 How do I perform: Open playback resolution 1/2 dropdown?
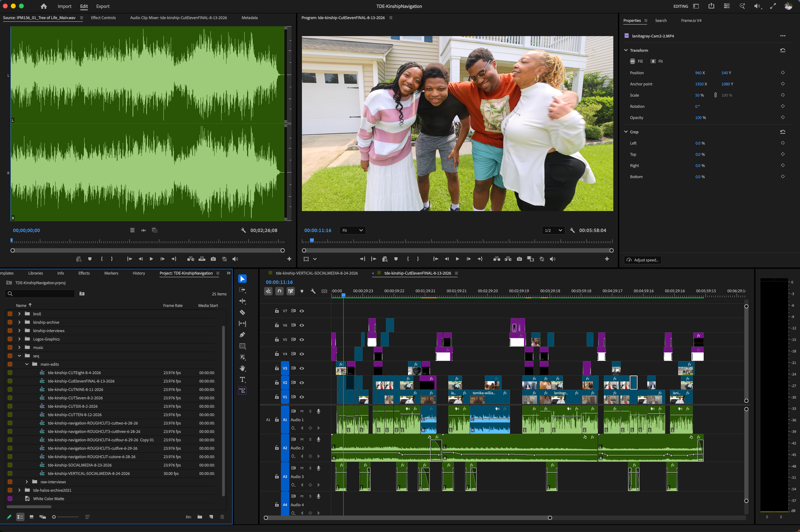click(x=554, y=231)
